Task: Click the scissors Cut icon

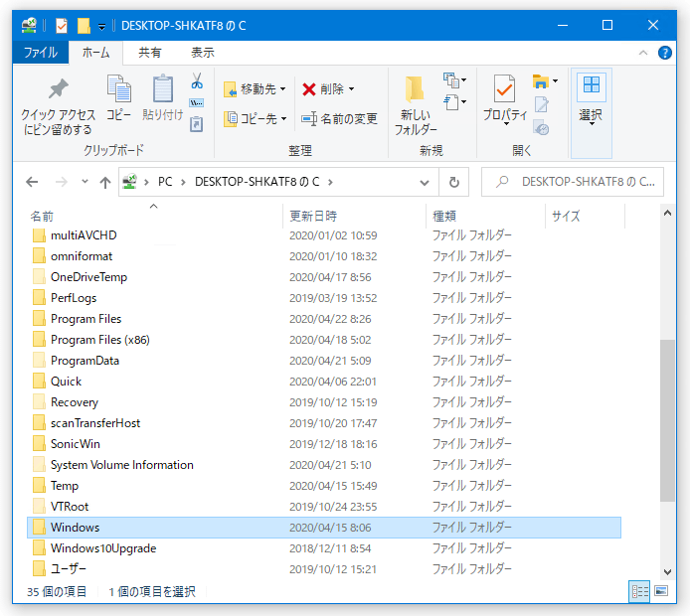Action: [197, 80]
